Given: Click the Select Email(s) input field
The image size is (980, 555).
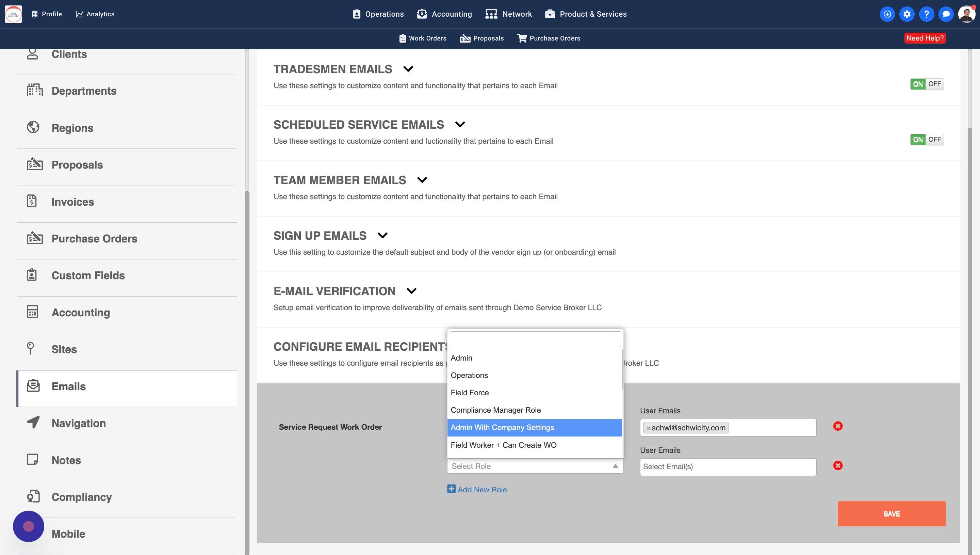Looking at the screenshot, I should 728,466.
